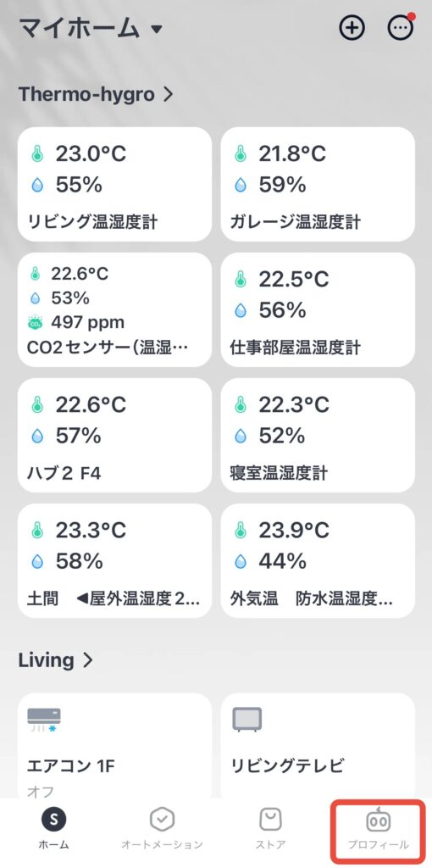
Task: Tap the CO2 ppm icon on CO2 sensor card
Action: (x=36, y=322)
